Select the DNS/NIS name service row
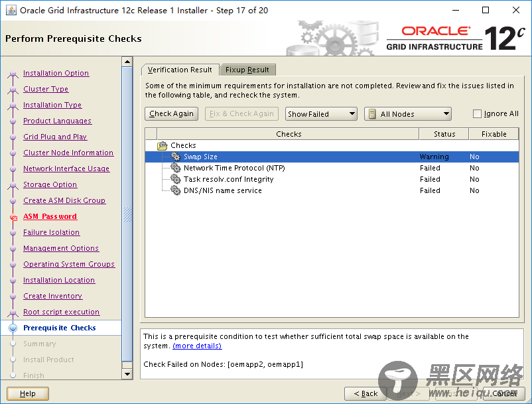Image resolution: width=532 pixels, height=404 pixels. click(332, 190)
